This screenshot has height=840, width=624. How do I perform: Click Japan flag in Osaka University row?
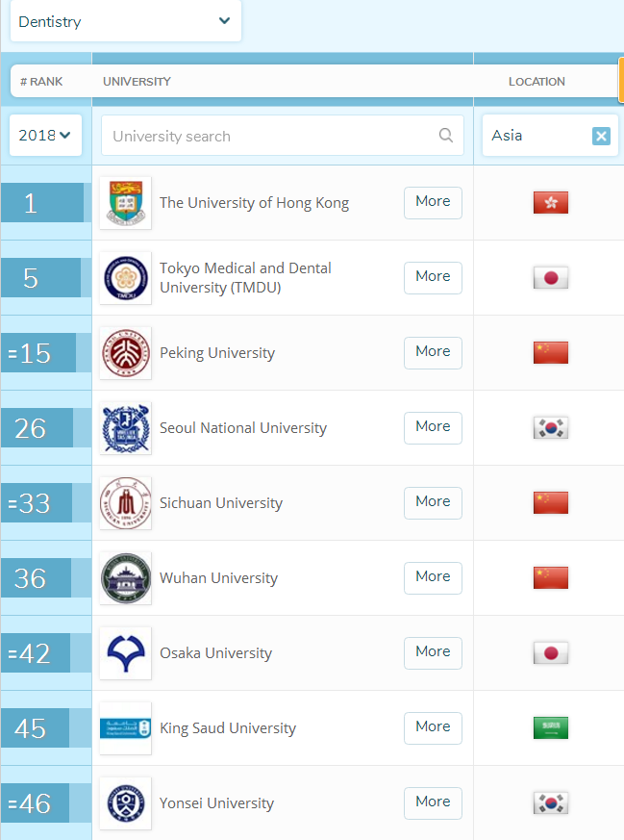tap(551, 652)
